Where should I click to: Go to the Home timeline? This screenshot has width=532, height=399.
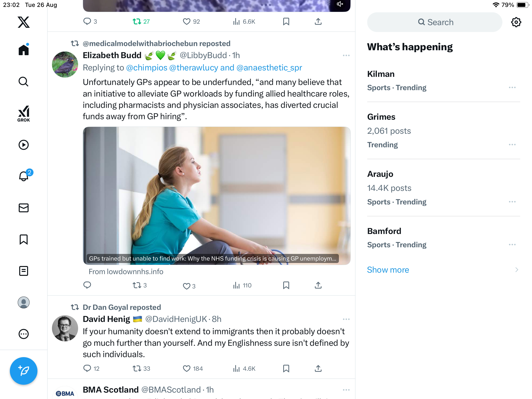(24, 50)
